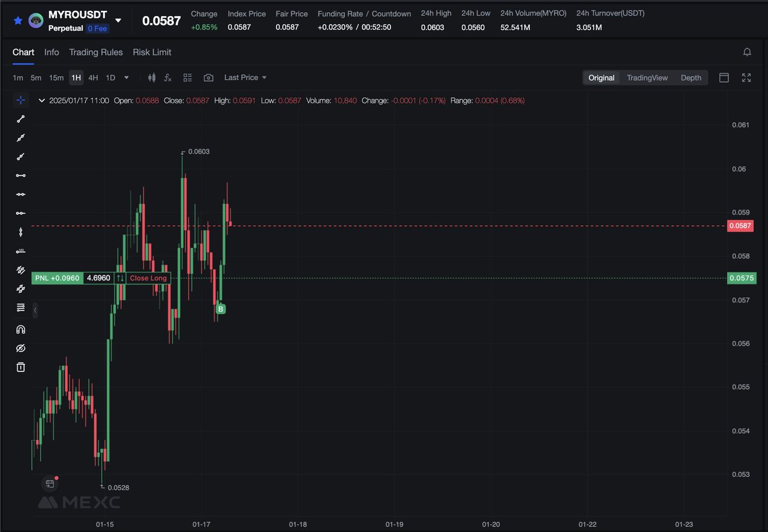Open the calendar icon above the MEXC logo
The width and height of the screenshot is (768, 532).
(49, 483)
